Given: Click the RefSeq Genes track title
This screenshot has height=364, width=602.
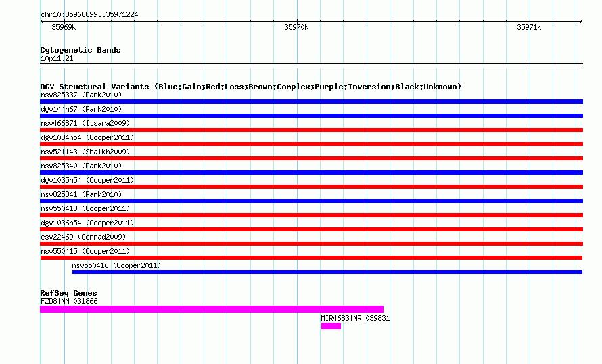Looking at the screenshot, I should coord(68,293).
